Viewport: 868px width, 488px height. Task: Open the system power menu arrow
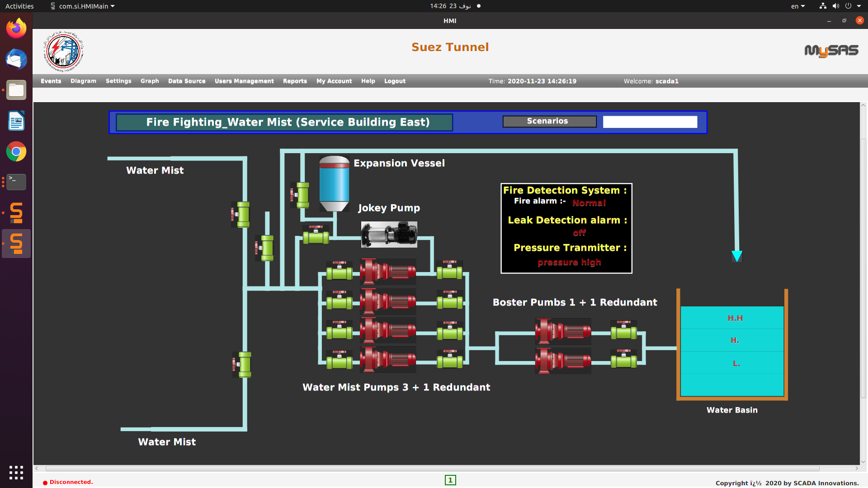coord(859,6)
